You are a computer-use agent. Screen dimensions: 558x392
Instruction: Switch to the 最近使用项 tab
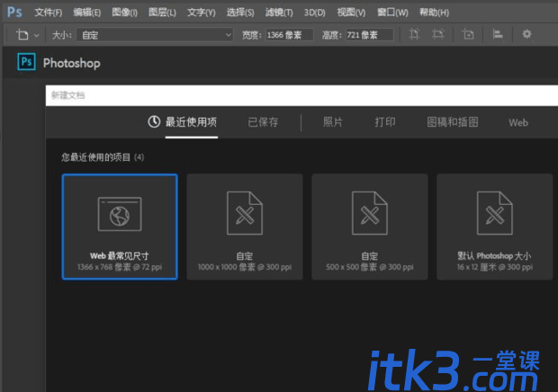click(x=191, y=122)
